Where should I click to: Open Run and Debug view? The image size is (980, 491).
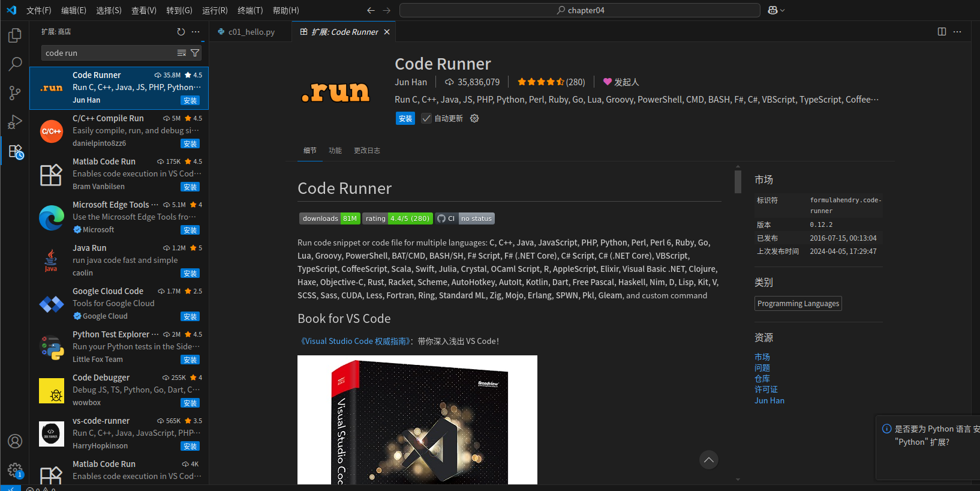point(15,122)
